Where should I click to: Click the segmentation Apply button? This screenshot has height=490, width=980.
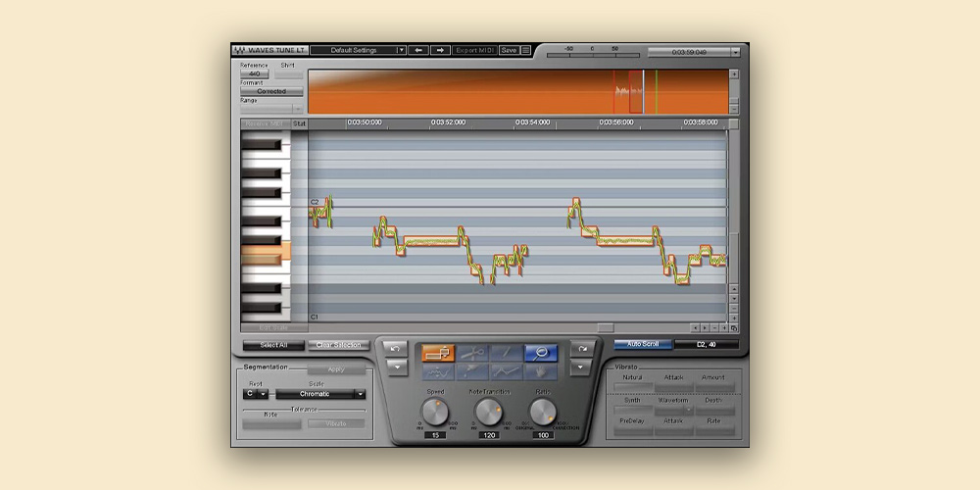[x=336, y=369]
